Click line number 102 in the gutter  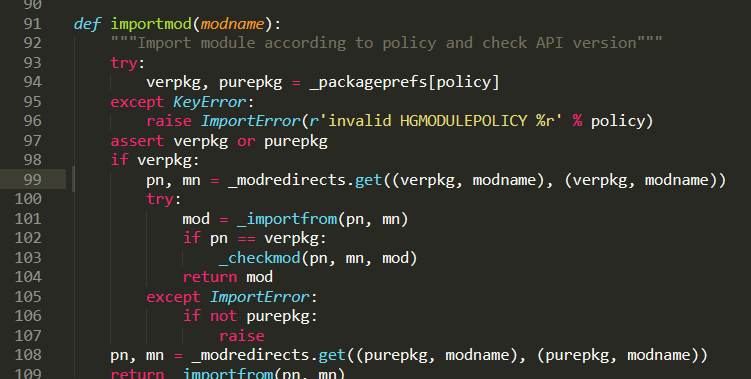(28, 238)
